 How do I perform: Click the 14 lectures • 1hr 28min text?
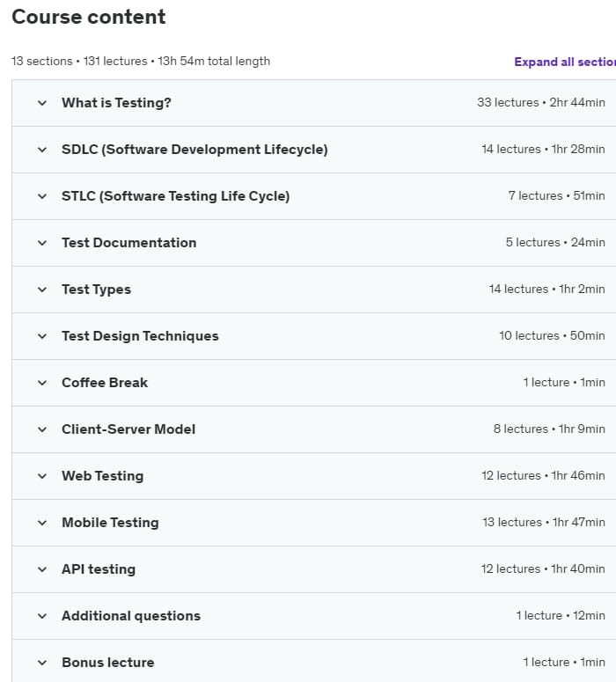(x=543, y=150)
